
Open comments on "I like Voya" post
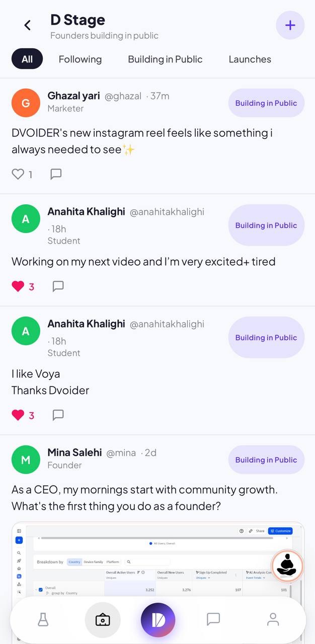58,415
